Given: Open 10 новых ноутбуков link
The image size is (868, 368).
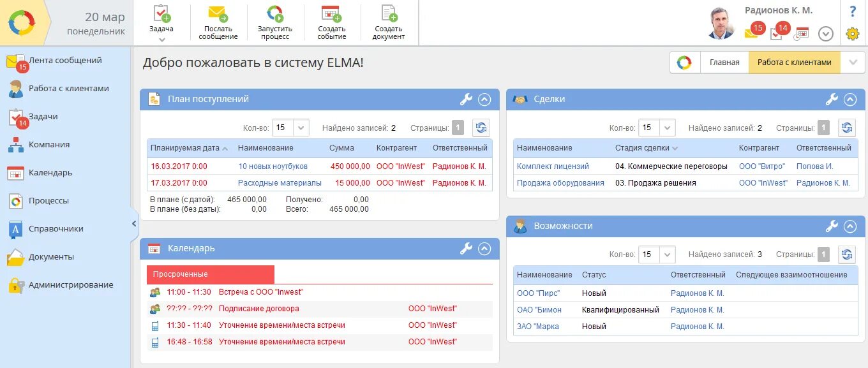Looking at the screenshot, I should pos(273,166).
